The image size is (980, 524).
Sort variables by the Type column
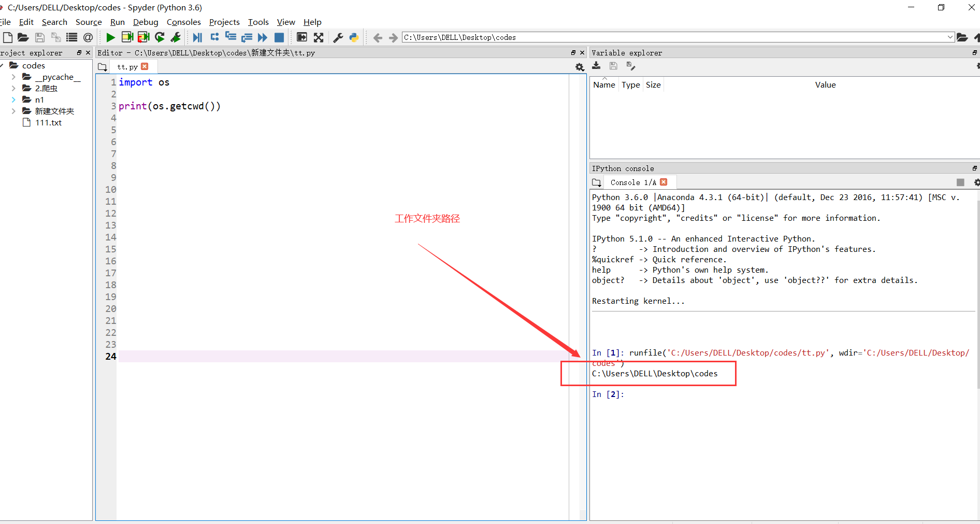click(630, 84)
